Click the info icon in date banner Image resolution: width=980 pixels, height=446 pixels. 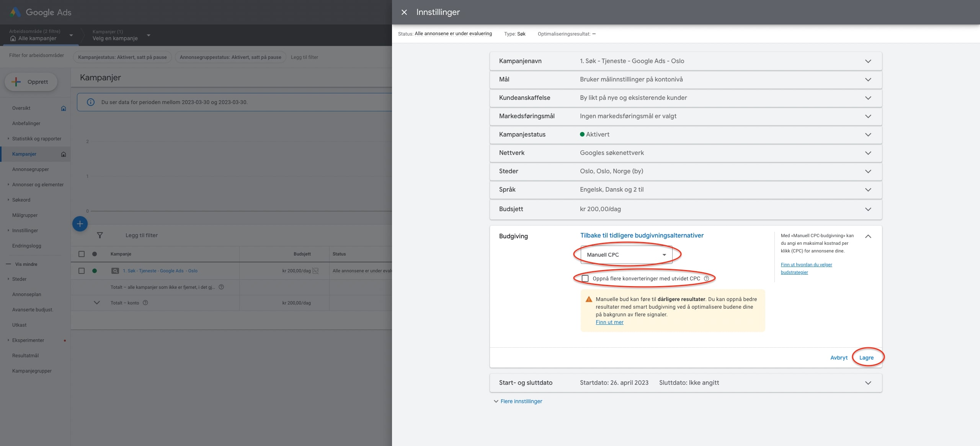[x=91, y=102]
